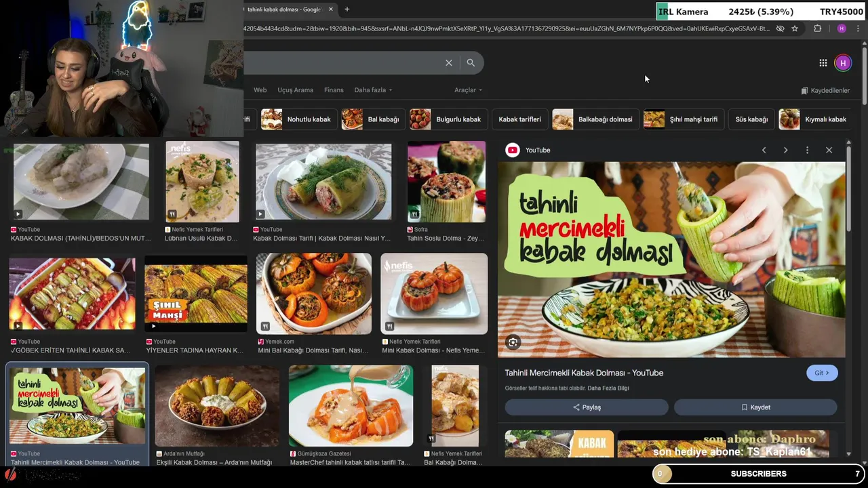Click the Paylaş share button
Viewport: 868px width, 488px height.
[587, 407]
